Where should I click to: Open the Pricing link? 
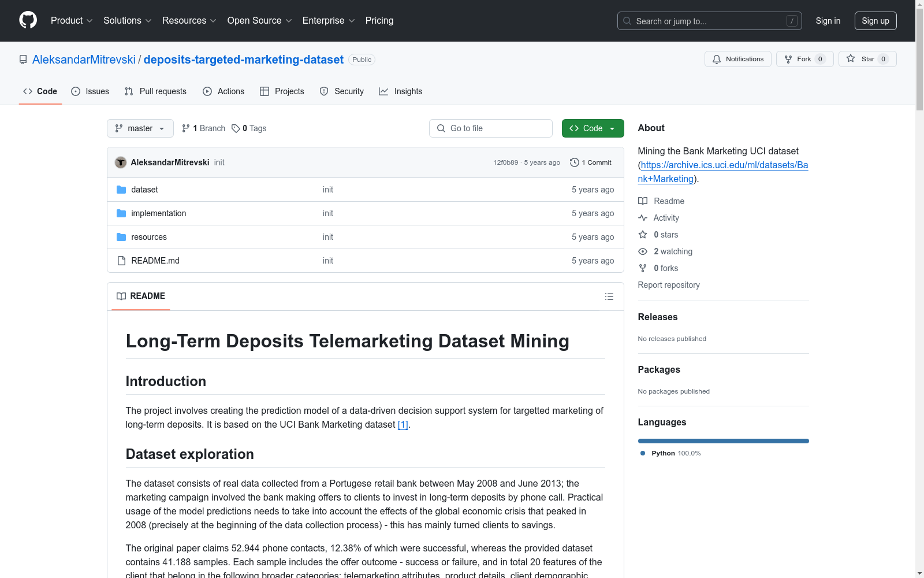tap(379, 21)
